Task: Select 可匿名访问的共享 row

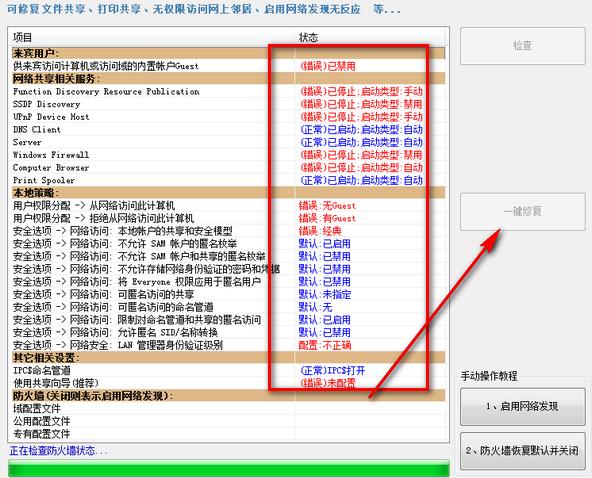Action: (228, 295)
